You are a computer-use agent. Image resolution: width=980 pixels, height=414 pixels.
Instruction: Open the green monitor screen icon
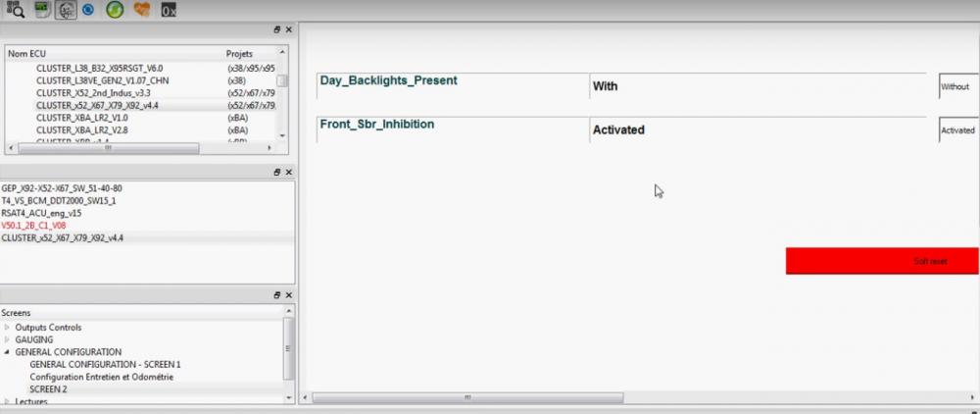(x=42, y=10)
